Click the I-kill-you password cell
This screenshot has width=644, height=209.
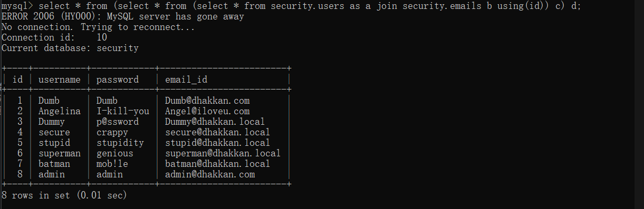123,112
